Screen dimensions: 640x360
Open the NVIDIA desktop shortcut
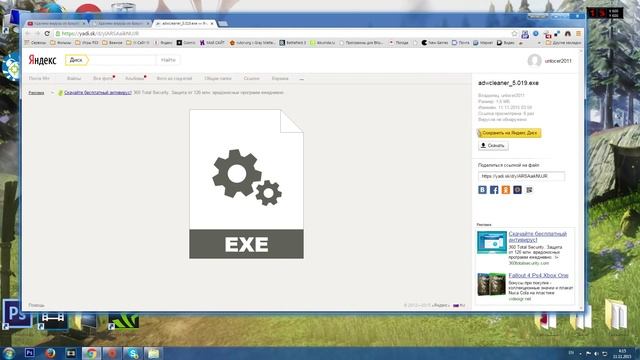point(123,321)
